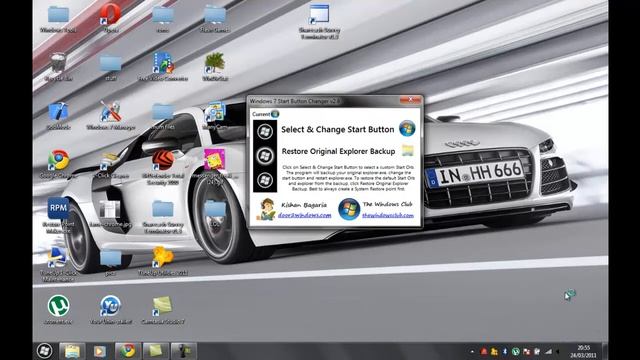Select the TuneUp Utilities 2011 desktop shortcut
The height and width of the screenshot is (360, 640).
click(x=163, y=261)
